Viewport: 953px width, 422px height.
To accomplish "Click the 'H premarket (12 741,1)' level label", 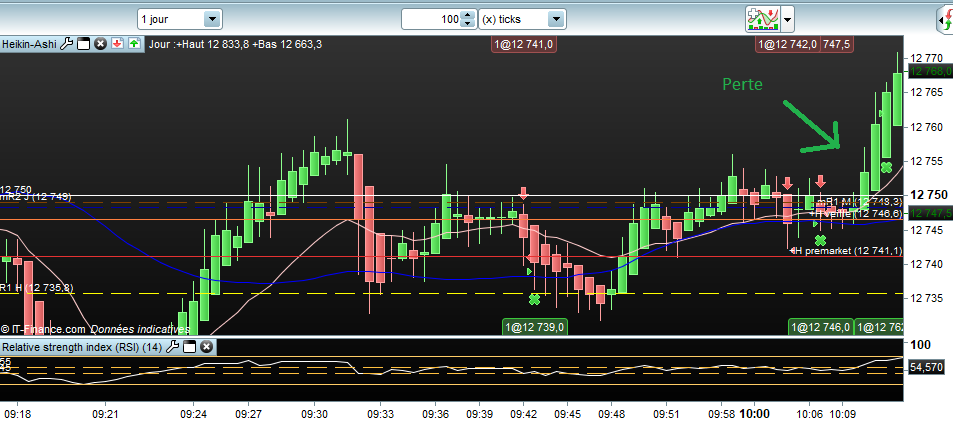I will pyautogui.click(x=849, y=251).
